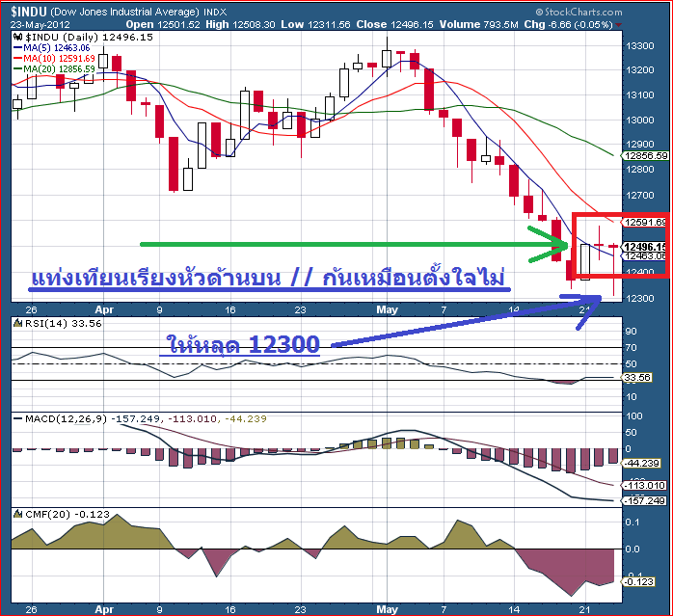Click the 23-May-2012 date in the header
Image resolution: width=673 pixels, height=616 pixels.
[x=40, y=24]
